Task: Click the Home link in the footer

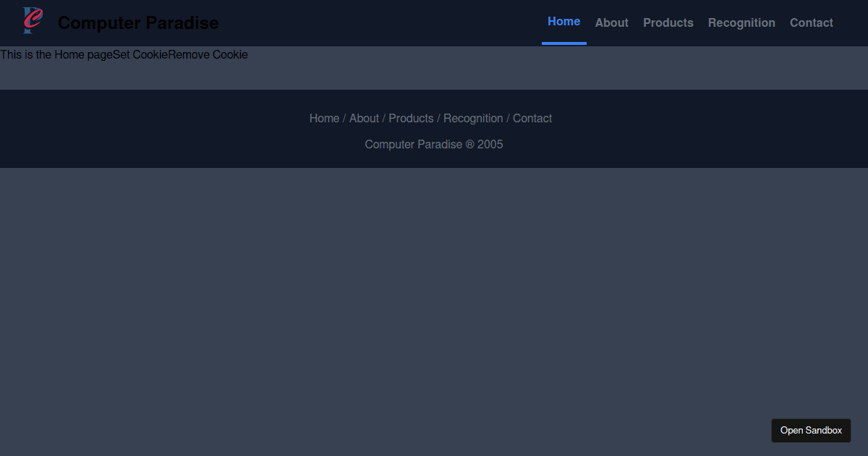Action: [x=324, y=119]
